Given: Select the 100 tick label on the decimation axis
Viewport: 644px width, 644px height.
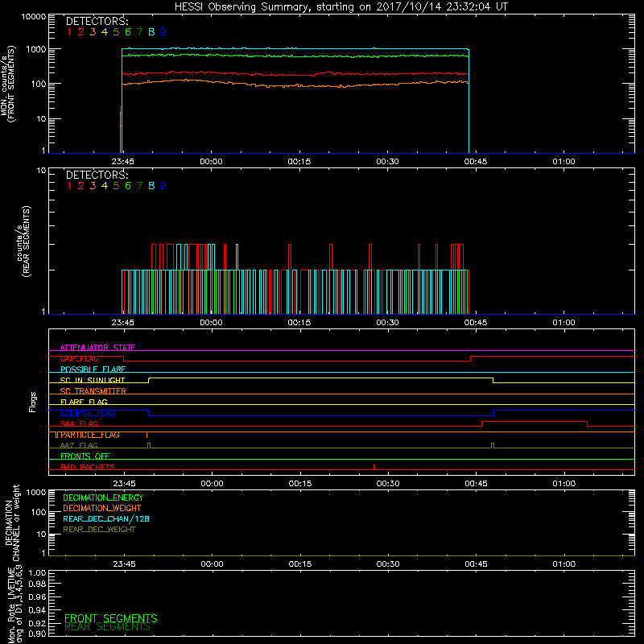Looking at the screenshot, I should [39, 512].
